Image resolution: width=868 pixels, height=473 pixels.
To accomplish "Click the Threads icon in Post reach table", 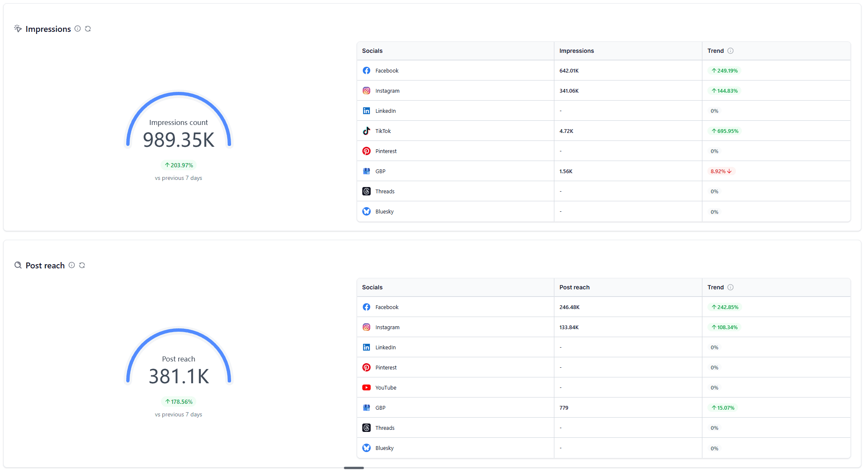I will coord(366,428).
